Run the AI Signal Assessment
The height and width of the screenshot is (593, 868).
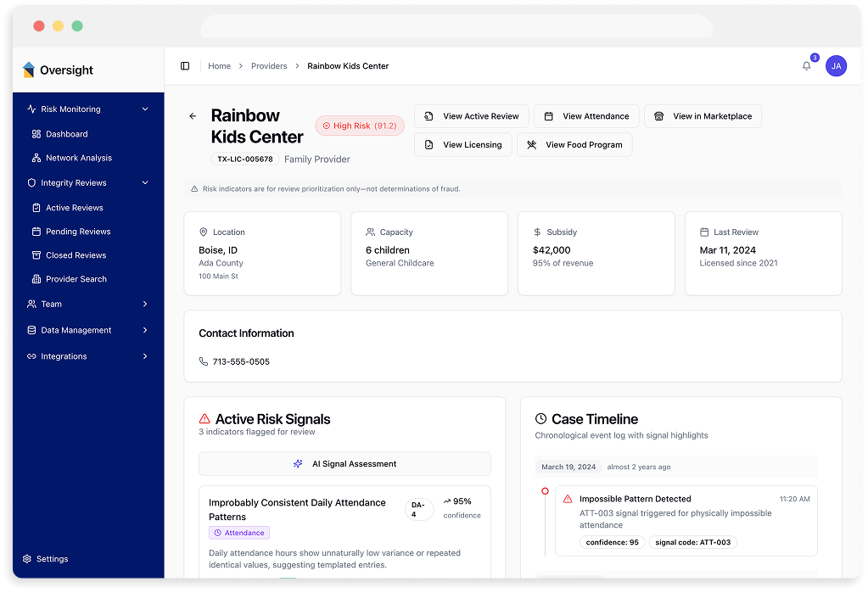click(x=344, y=463)
